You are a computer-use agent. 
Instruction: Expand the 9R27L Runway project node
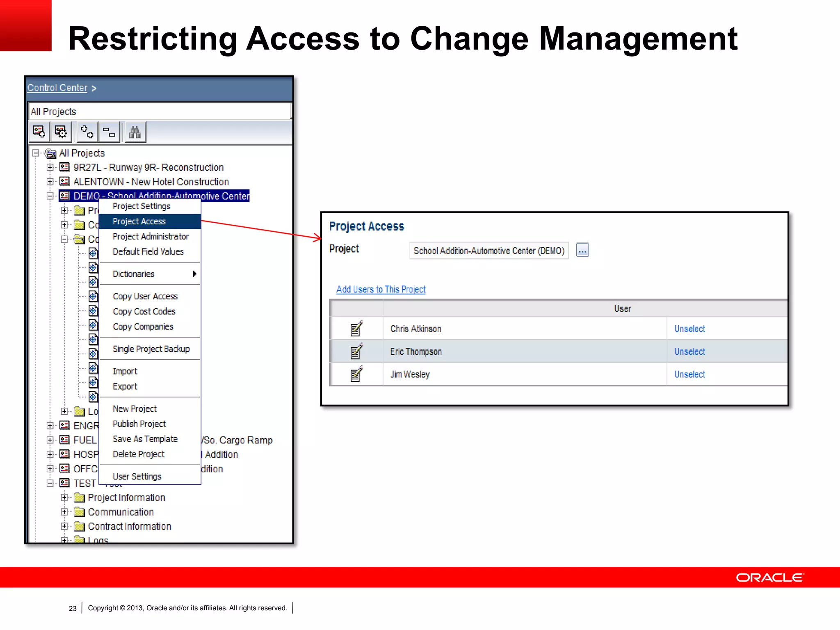[50, 167]
